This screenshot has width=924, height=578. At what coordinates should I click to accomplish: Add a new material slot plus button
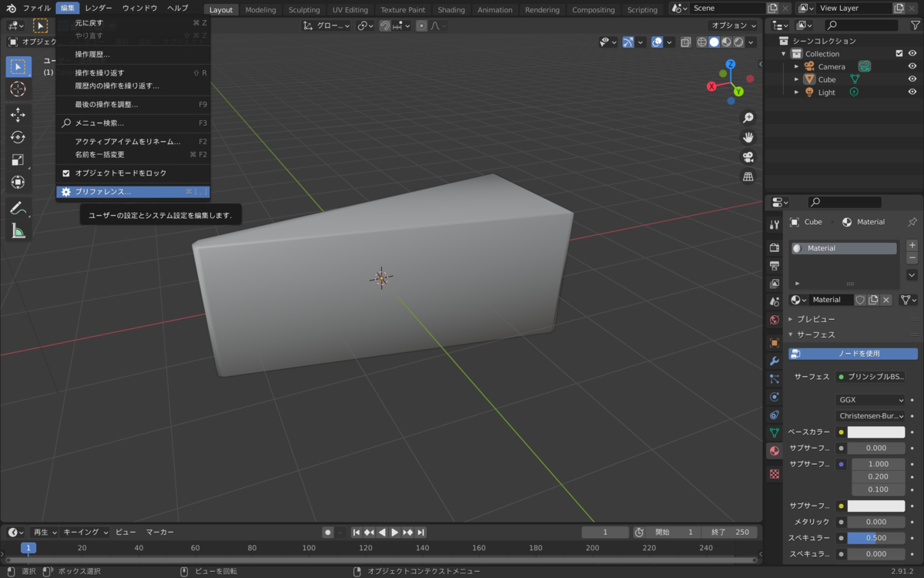pyautogui.click(x=912, y=245)
